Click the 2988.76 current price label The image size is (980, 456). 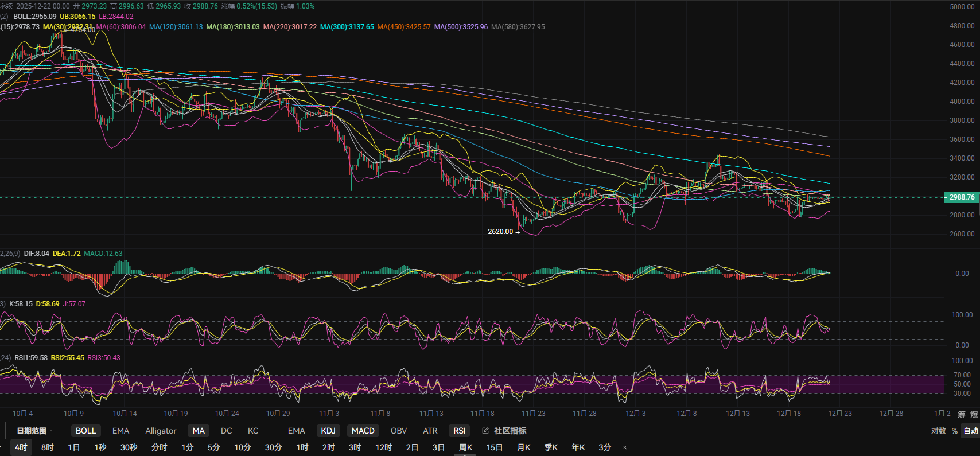pos(962,197)
